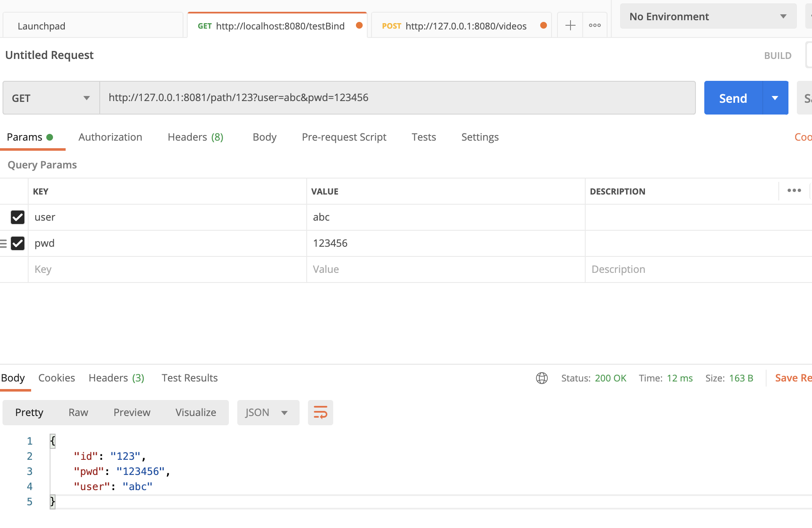
Task: Open the GET request method dropdown
Action: pyautogui.click(x=50, y=98)
